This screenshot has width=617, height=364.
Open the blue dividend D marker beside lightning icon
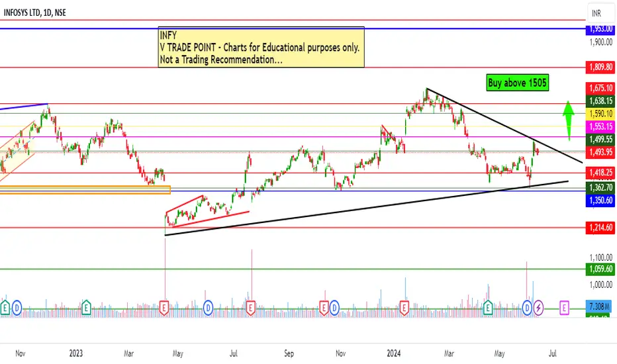tap(527, 308)
